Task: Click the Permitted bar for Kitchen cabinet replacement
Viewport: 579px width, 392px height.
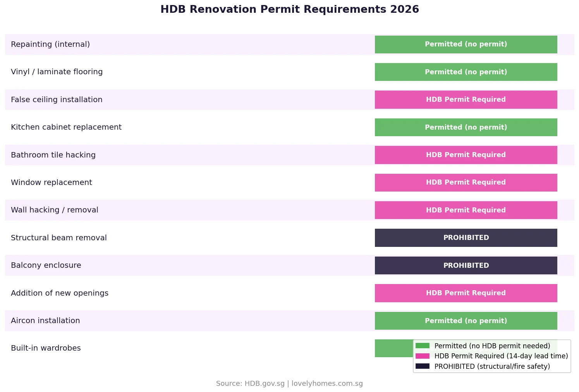Action: click(x=466, y=127)
